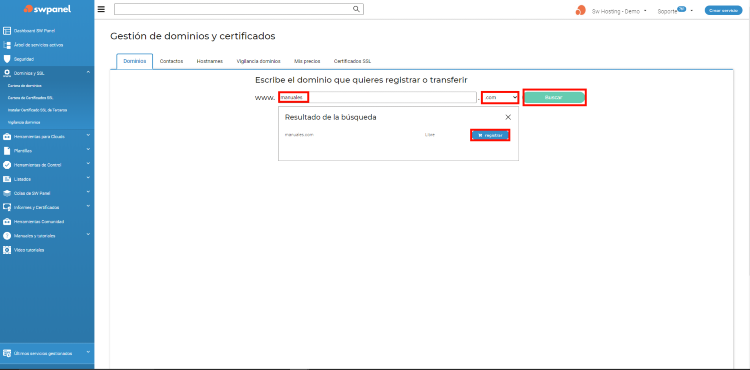Click the Árbol de servicios activos icon
The width and height of the screenshot is (750, 370).
coord(7,45)
